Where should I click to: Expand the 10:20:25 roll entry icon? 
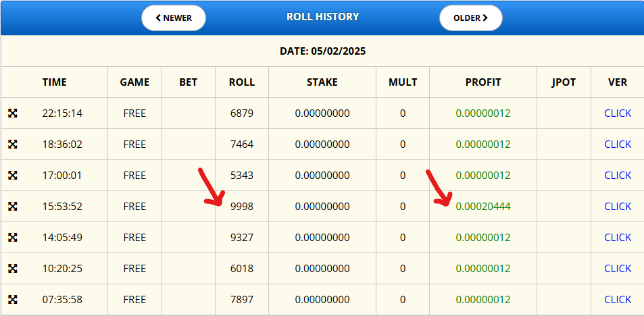13,269
